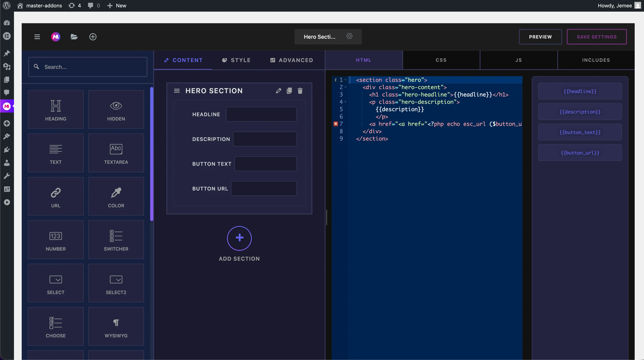Click the Button Text input field
The width and height of the screenshot is (644, 360).
click(266, 164)
